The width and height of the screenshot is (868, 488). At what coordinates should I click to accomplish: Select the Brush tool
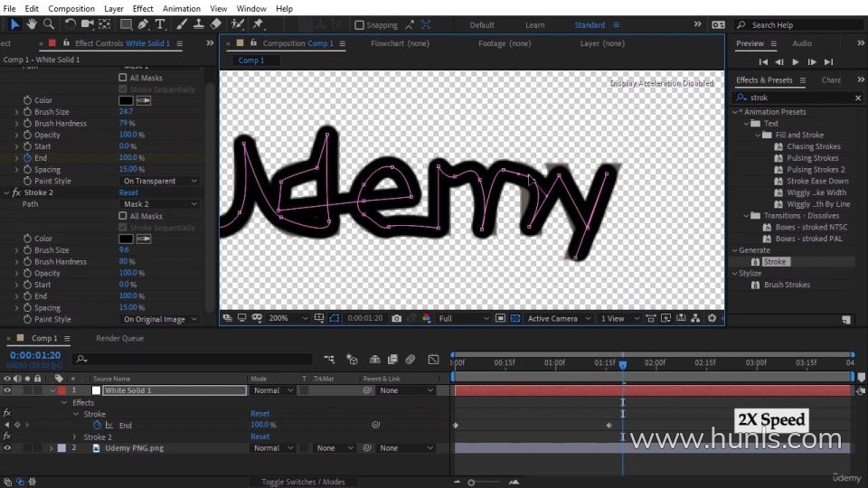(x=182, y=24)
